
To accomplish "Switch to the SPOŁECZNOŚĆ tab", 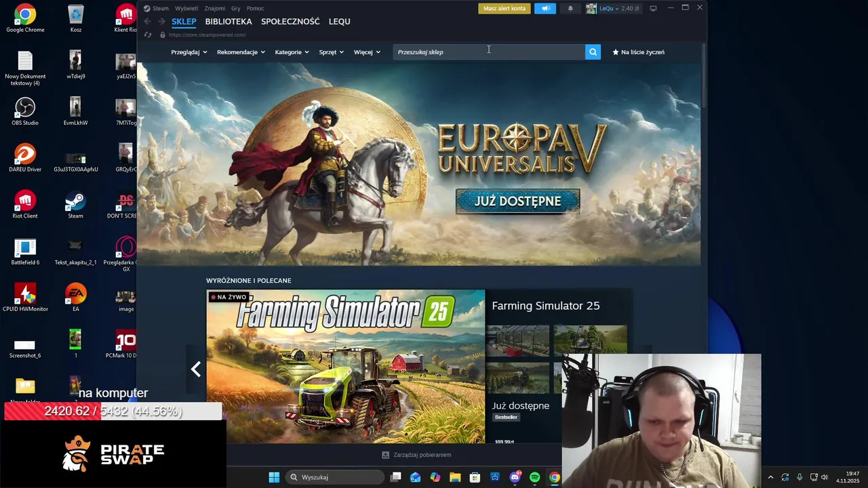I will click(x=290, y=22).
